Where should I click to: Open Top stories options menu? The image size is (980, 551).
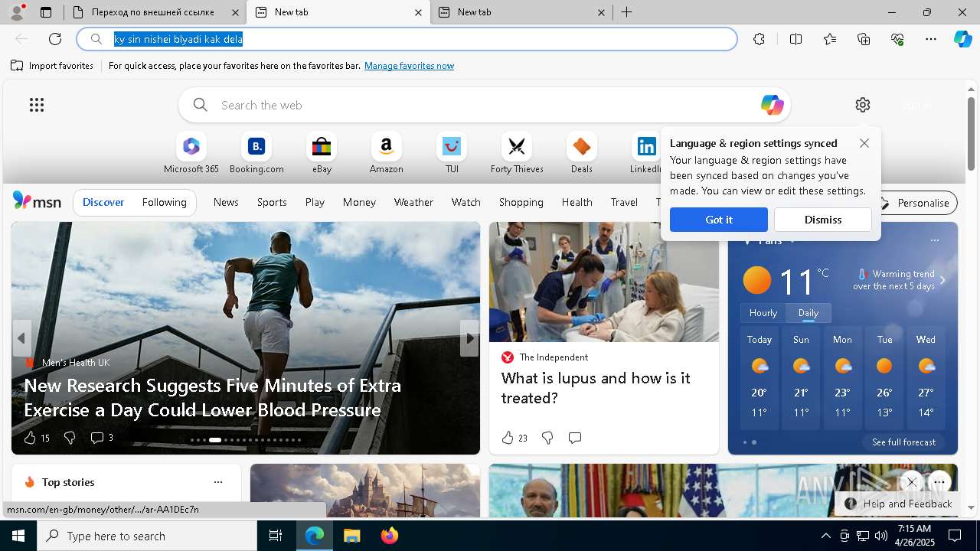point(218,482)
